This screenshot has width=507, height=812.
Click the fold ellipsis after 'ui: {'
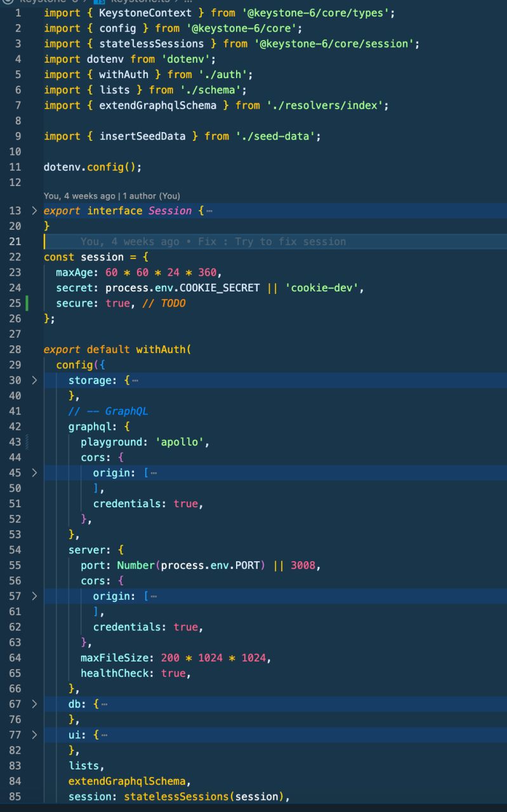(x=104, y=735)
